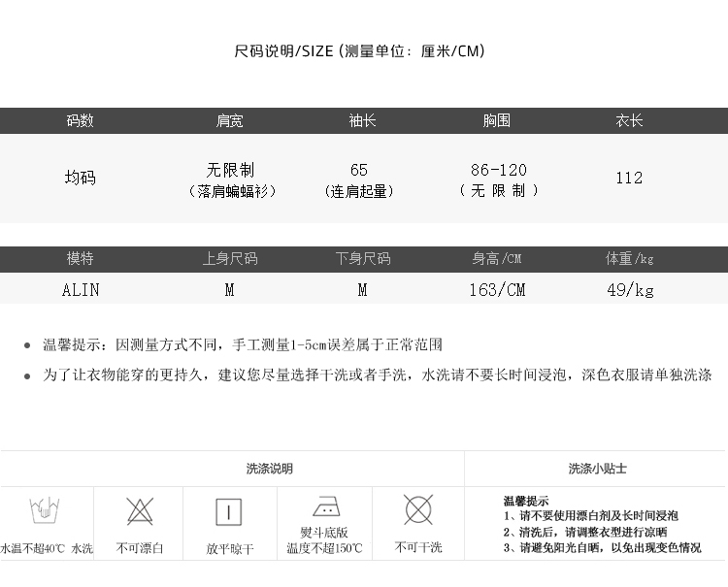Click the 衣长 column header
Image resolution: width=728 pixels, height=587 pixels.
coord(629,121)
